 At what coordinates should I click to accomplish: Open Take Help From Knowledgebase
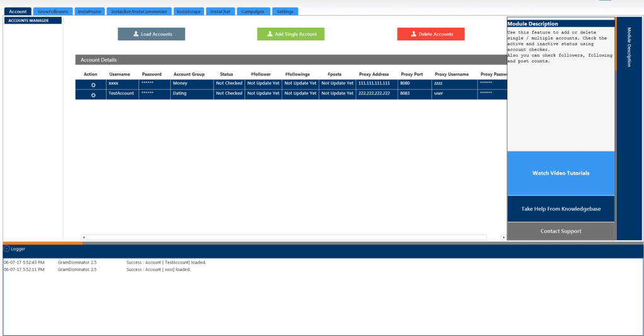click(560, 209)
